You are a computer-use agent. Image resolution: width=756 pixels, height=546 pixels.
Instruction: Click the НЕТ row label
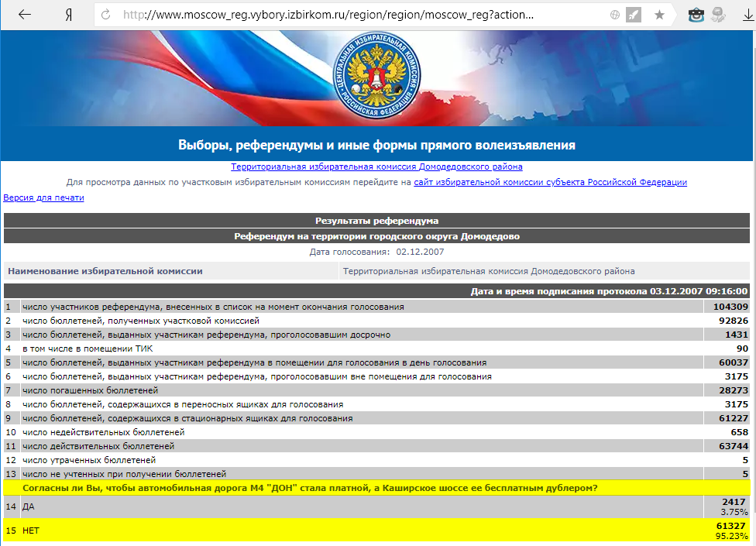[x=31, y=531]
